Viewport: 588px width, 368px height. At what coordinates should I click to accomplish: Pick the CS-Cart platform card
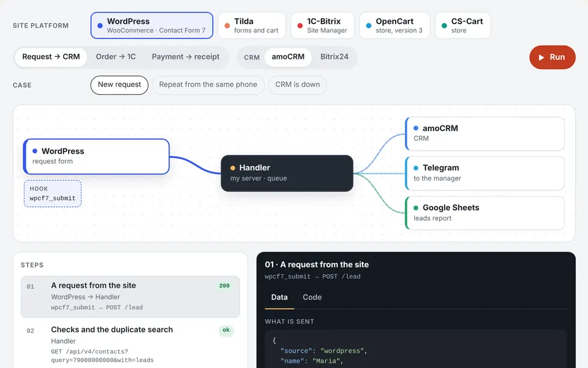coord(463,26)
